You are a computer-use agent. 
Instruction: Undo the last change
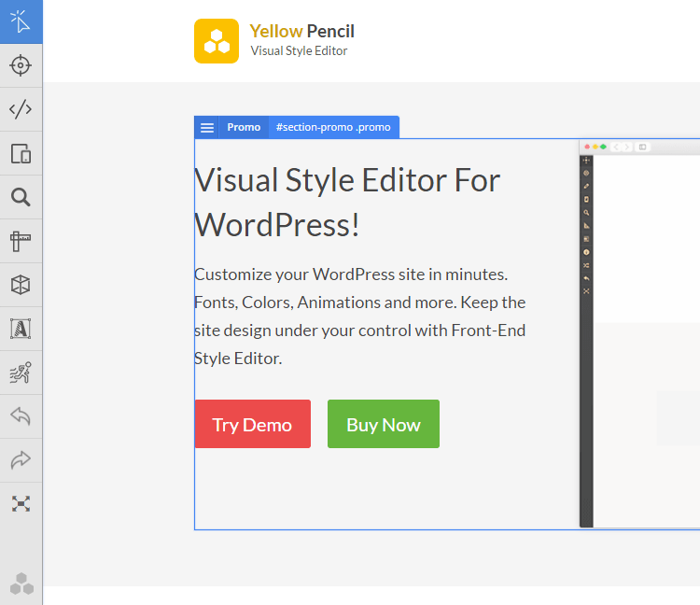click(x=21, y=416)
